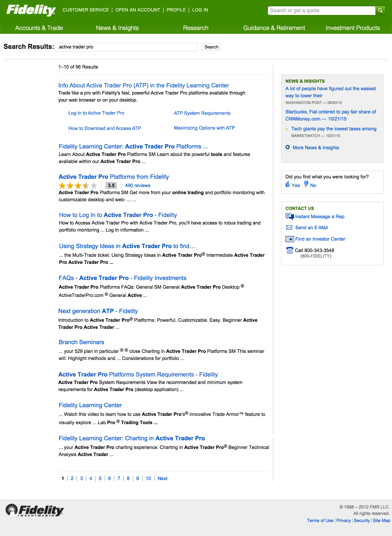Screen dimensions: 392x536
Task: Open Tech giants pay the lowest taxes article
Action: coord(334,129)
